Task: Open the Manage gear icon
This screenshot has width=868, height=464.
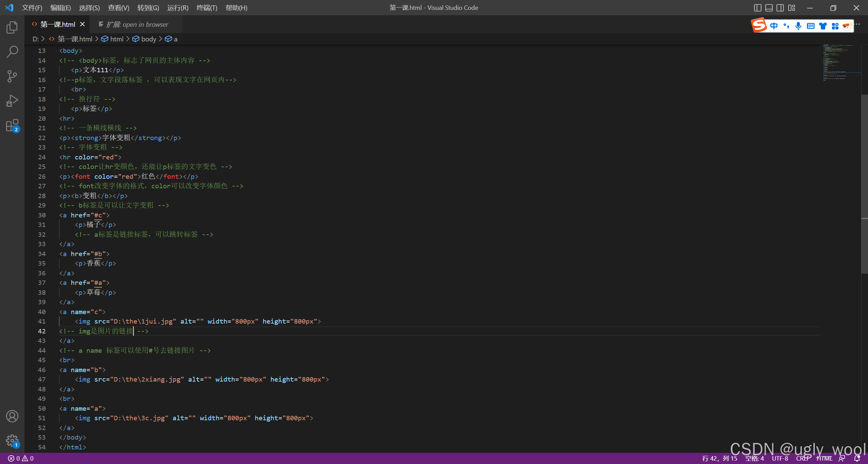Action: [12, 441]
